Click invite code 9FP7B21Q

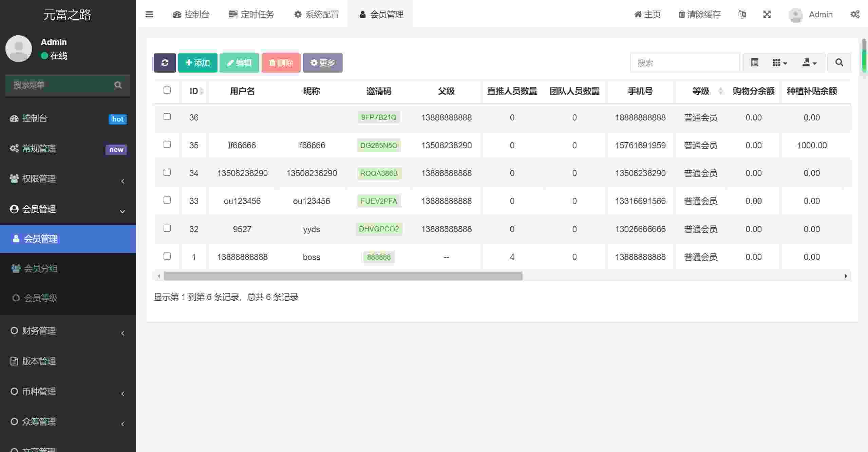pos(379,117)
